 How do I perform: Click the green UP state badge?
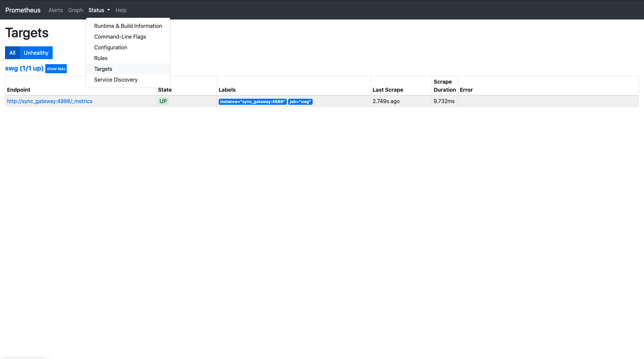point(163,101)
